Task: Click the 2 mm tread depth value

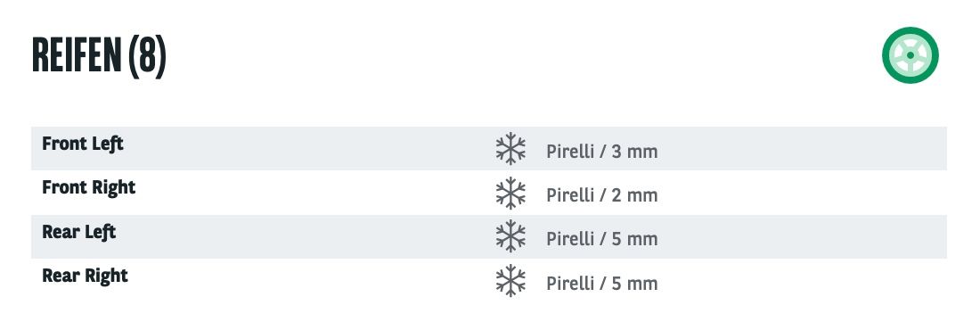Action: (634, 195)
